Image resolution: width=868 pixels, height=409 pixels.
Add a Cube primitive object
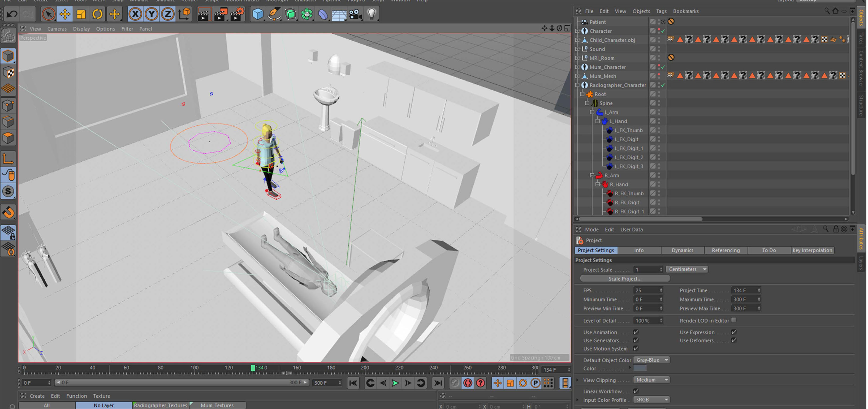258,14
